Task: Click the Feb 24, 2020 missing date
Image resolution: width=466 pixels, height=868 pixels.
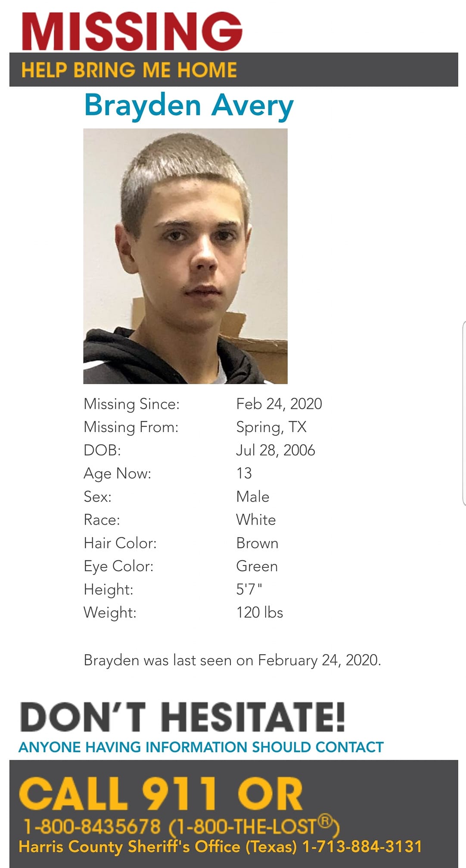Action: click(279, 404)
